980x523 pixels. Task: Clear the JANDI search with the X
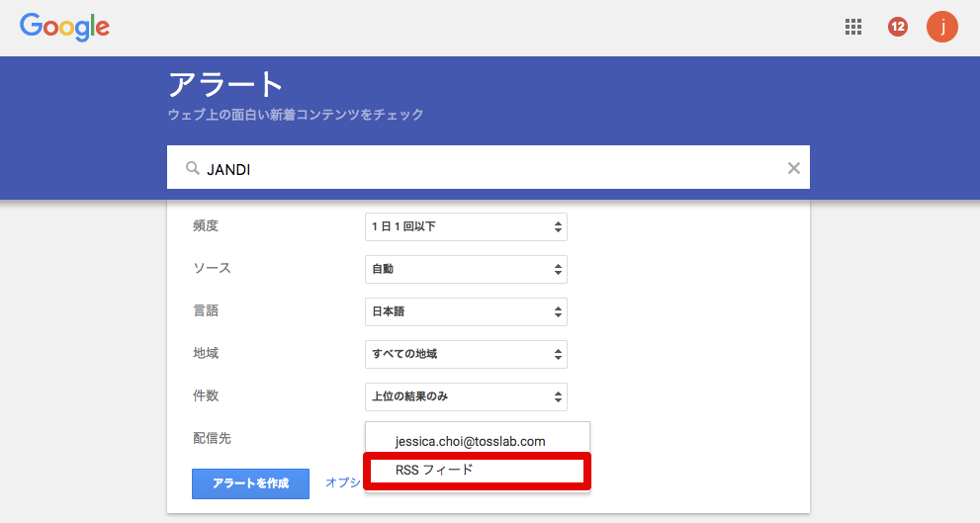pos(794,168)
